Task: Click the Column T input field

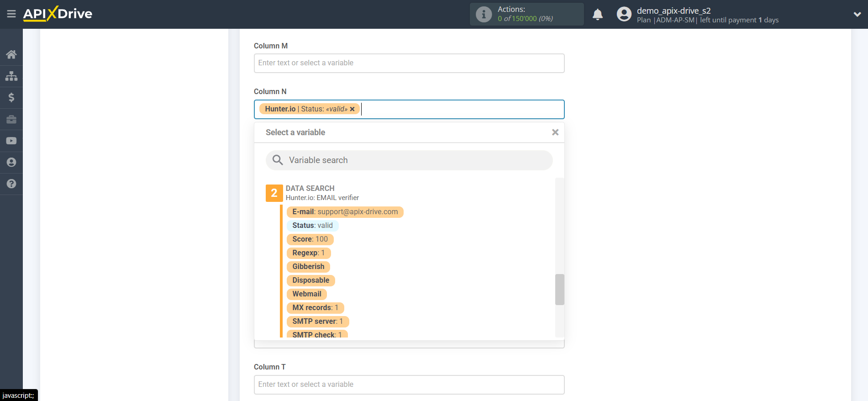Action: coord(409,385)
